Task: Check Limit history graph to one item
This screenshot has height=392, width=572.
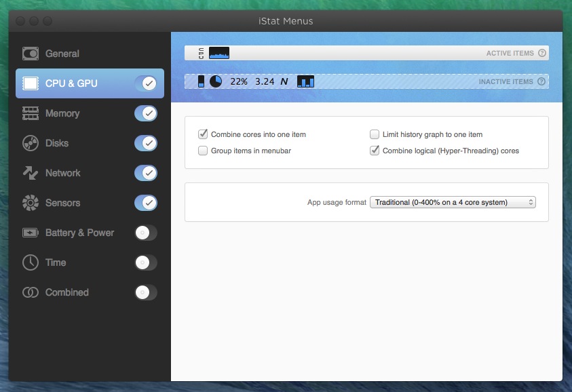Action: (375, 134)
